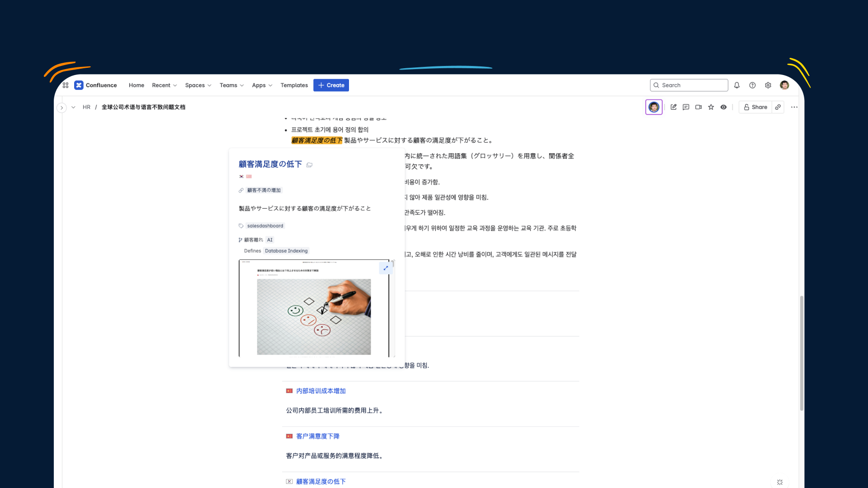Click the vertical page scrollbar

coord(802,352)
